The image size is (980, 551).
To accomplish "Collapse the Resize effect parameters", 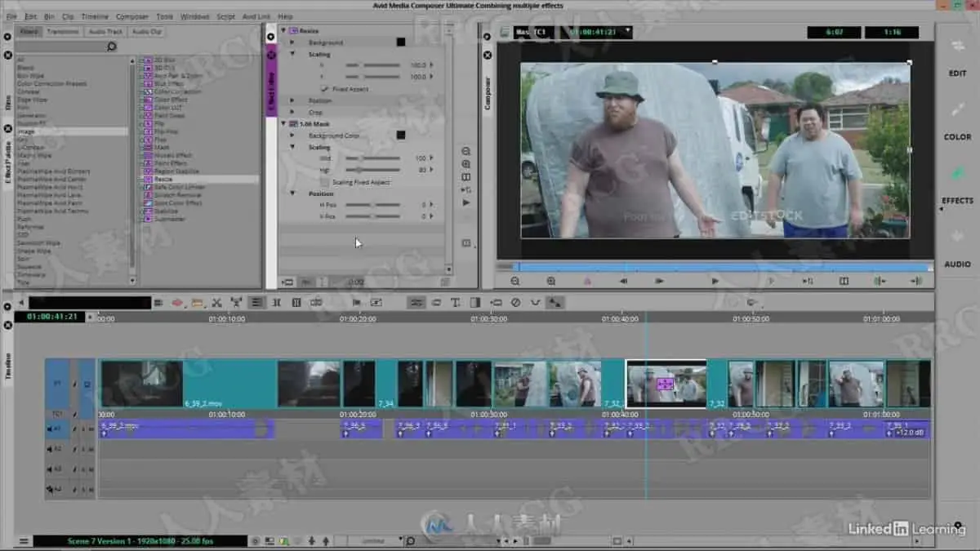I will pos(283,31).
